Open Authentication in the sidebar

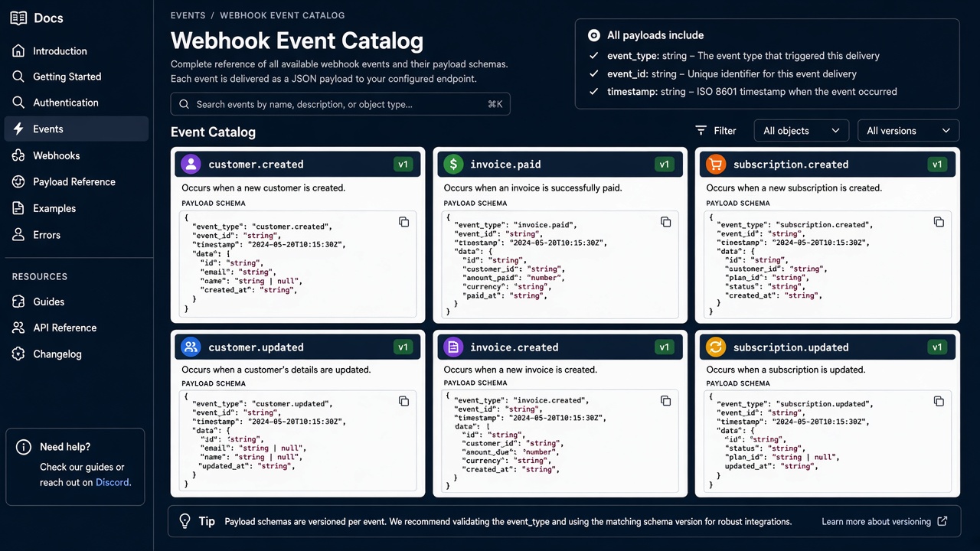coord(76,103)
